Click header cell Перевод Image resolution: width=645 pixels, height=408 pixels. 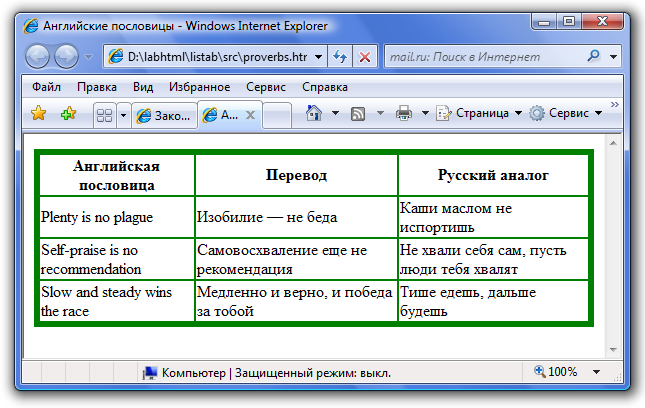[296, 176]
